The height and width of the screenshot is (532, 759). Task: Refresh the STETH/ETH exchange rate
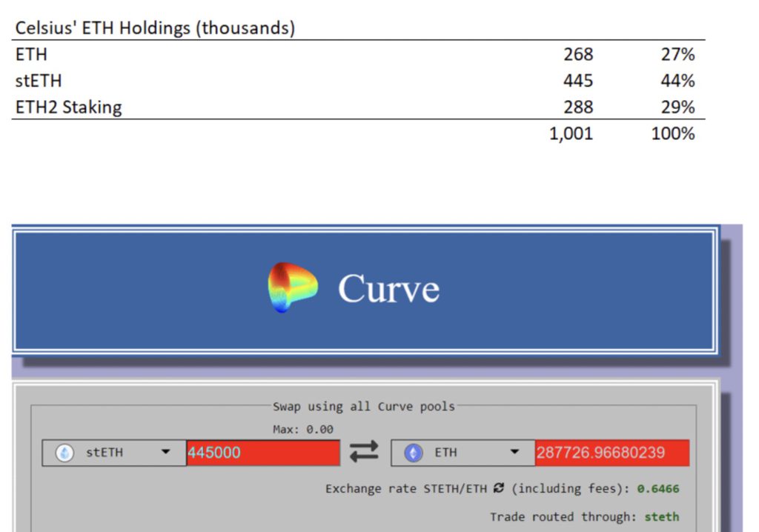498,489
